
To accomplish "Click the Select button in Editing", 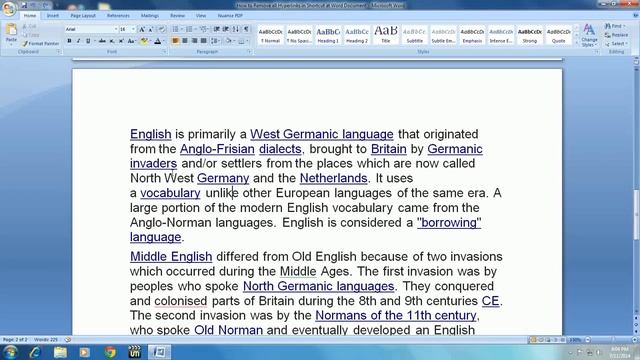I will coord(616,44).
